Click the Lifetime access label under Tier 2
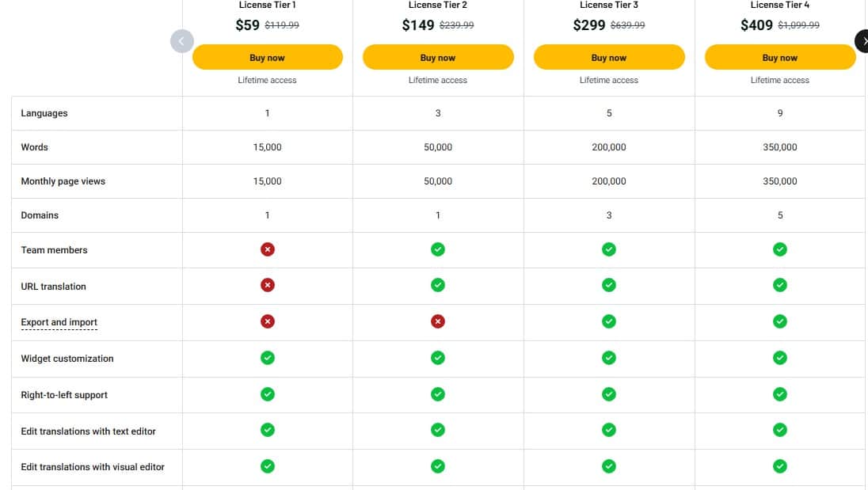Viewport: 868px width, 490px height. pyautogui.click(x=438, y=80)
